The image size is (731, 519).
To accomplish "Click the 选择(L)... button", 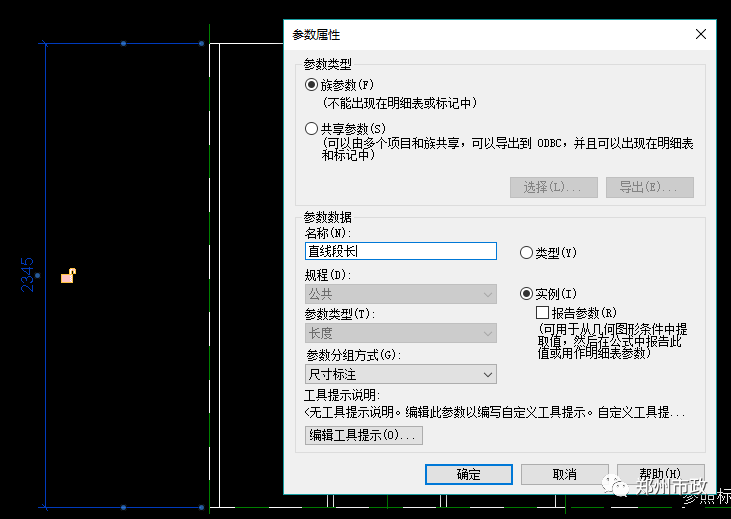I will 553,187.
